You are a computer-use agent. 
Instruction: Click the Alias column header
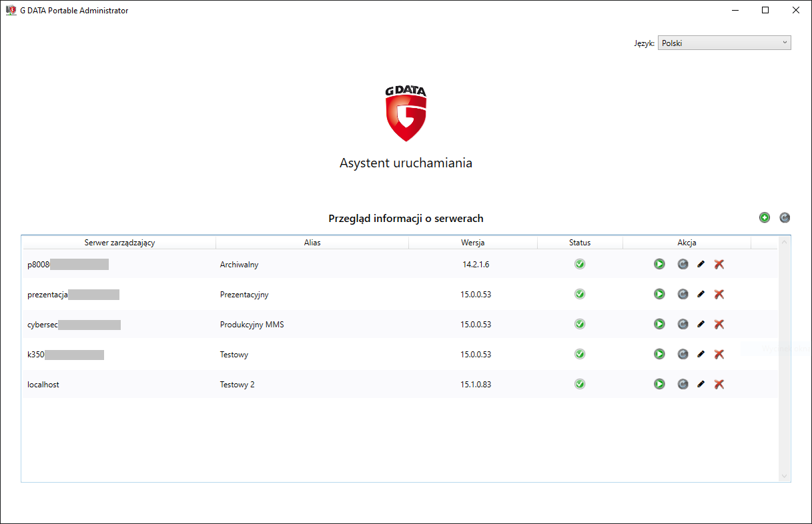coord(312,243)
